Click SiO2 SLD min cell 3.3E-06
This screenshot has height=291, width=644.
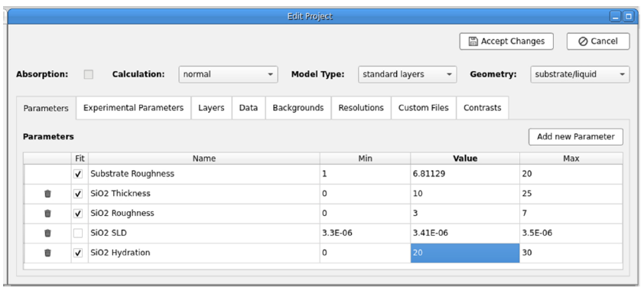[365, 233]
